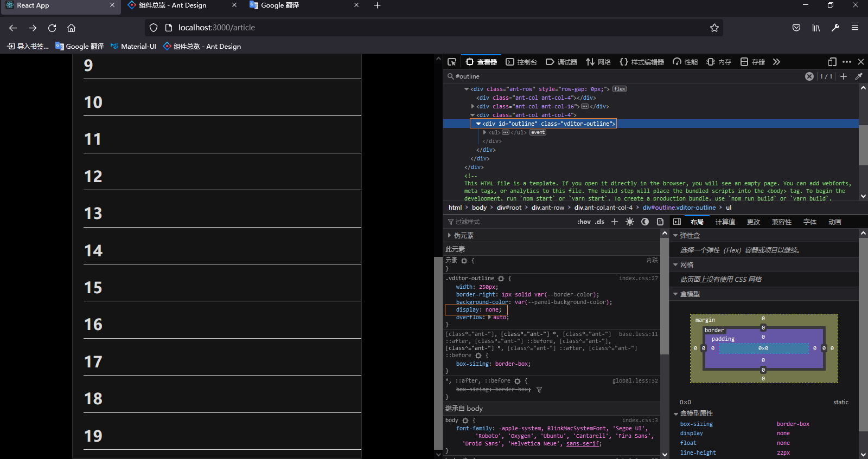Open the 样式编辑器 style editor panel
Image resolution: width=868 pixels, height=459 pixels.
(642, 62)
